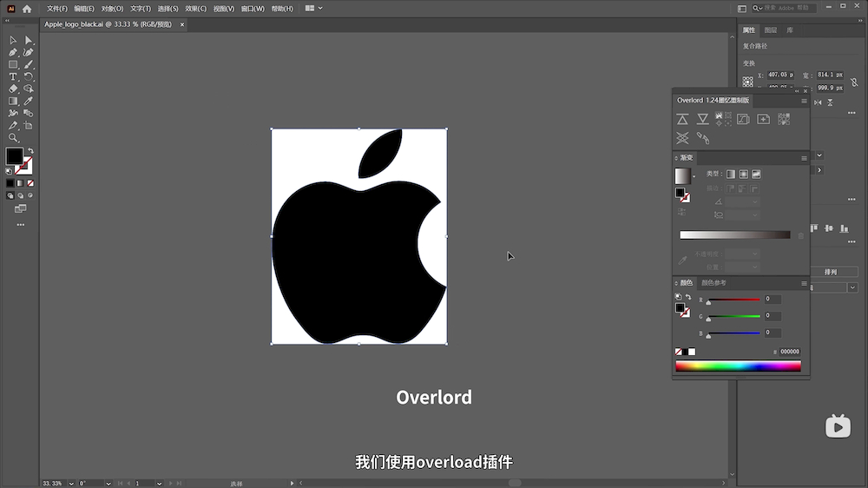Open gradient swatch preset dropdown arrow
The height and width of the screenshot is (488, 868).
click(694, 176)
